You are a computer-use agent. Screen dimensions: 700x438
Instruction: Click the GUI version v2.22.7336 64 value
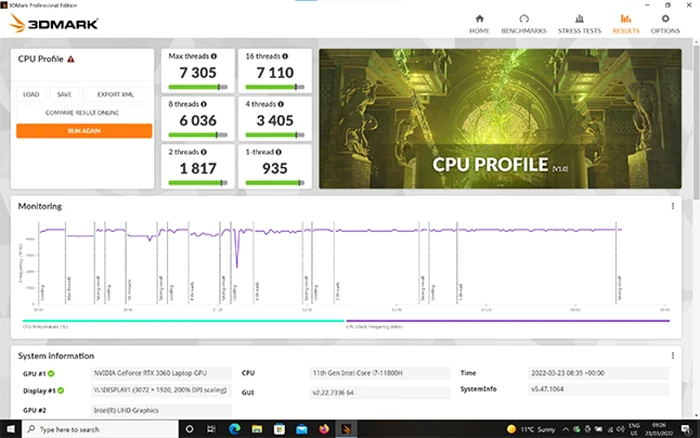[379, 392]
